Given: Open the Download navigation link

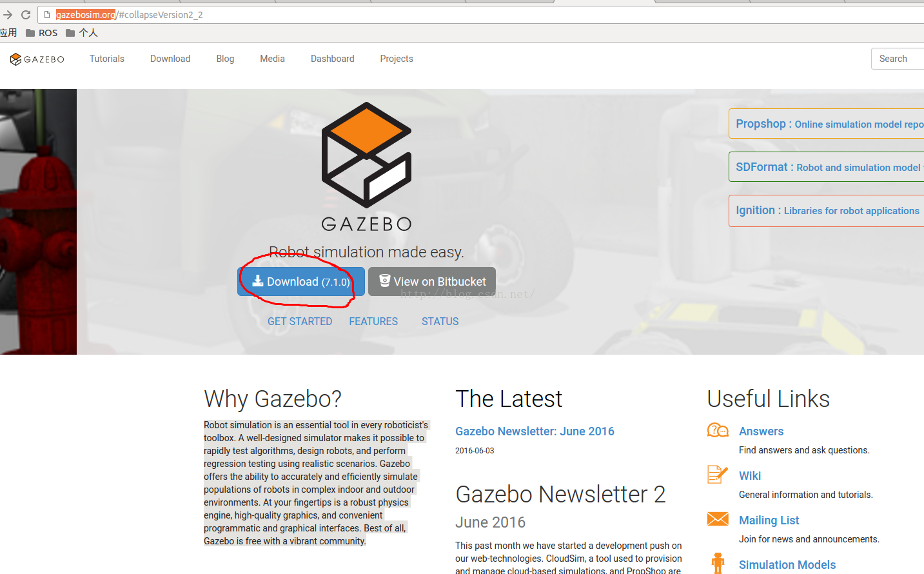Looking at the screenshot, I should pos(170,59).
